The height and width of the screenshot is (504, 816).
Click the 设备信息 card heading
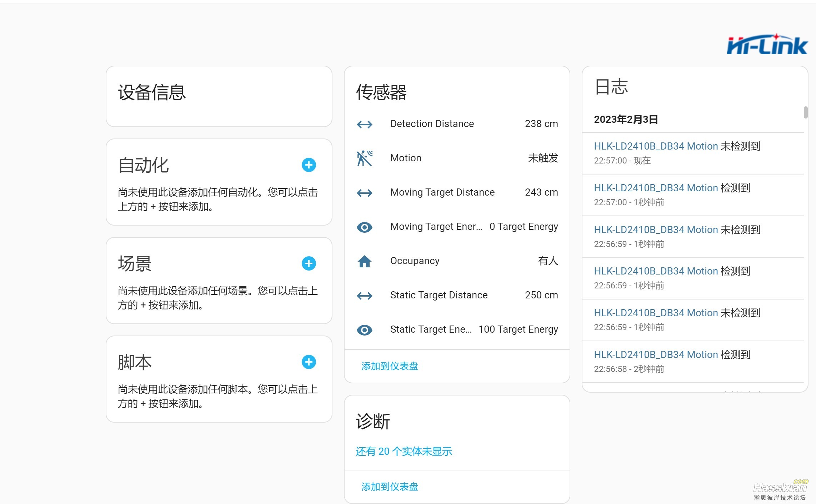coord(152,92)
